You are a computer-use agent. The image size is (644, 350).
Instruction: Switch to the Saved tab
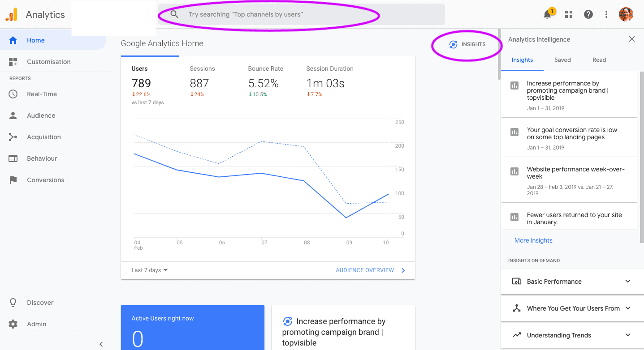[x=562, y=60]
